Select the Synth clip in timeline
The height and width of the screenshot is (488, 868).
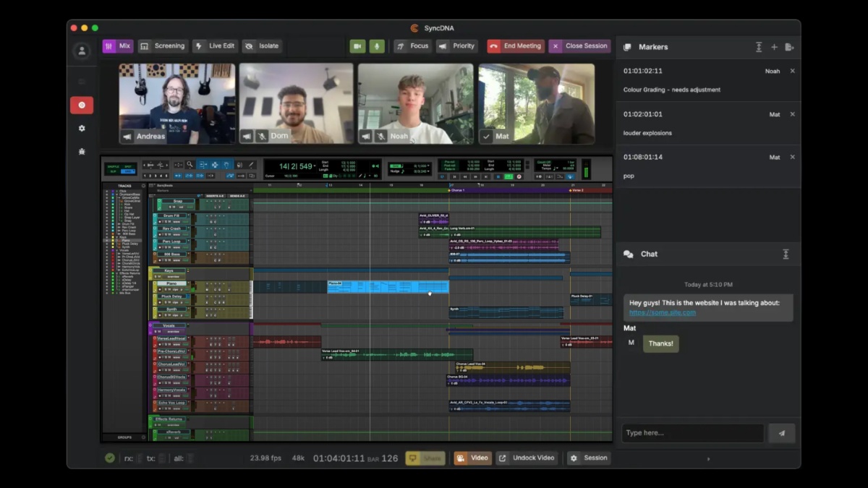click(506, 312)
